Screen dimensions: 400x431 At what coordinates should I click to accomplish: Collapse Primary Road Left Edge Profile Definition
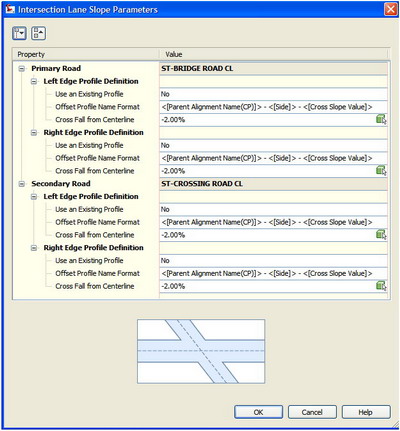point(34,81)
